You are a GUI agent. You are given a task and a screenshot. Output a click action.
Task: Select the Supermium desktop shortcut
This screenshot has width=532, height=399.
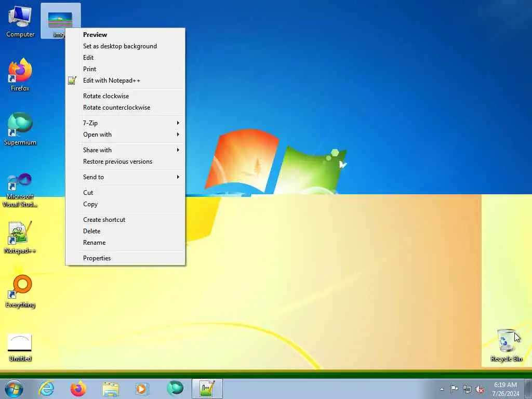(20, 129)
